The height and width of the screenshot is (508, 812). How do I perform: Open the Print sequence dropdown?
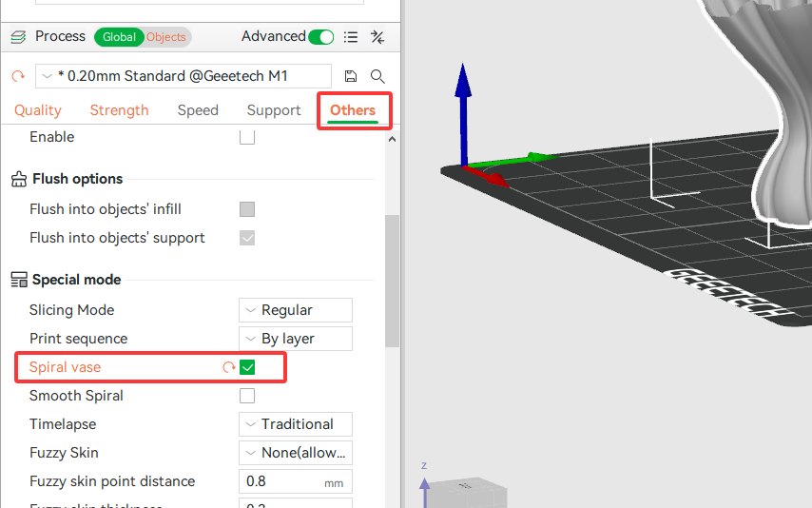click(295, 339)
